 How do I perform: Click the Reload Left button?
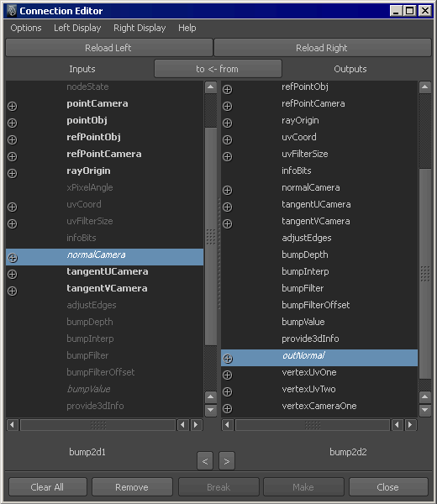(109, 48)
